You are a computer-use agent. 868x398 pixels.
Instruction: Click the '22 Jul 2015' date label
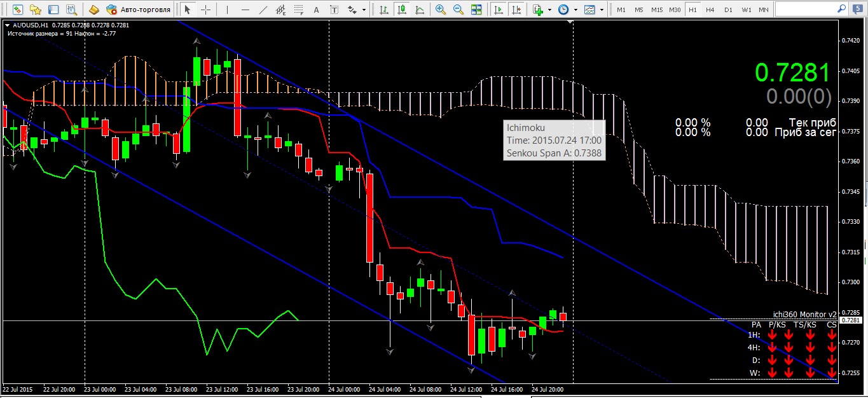[x=17, y=388]
